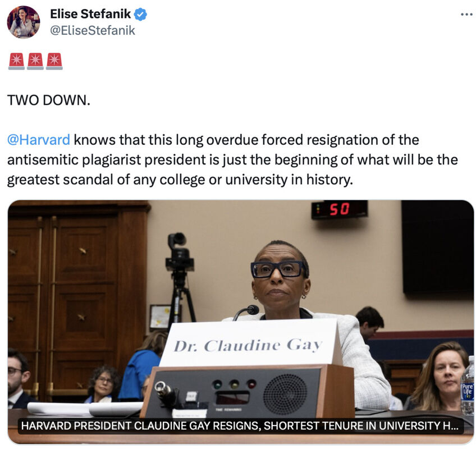The height and width of the screenshot is (449, 476).
Task: Click the blue verified checkmark badge
Action: pyautogui.click(x=140, y=14)
